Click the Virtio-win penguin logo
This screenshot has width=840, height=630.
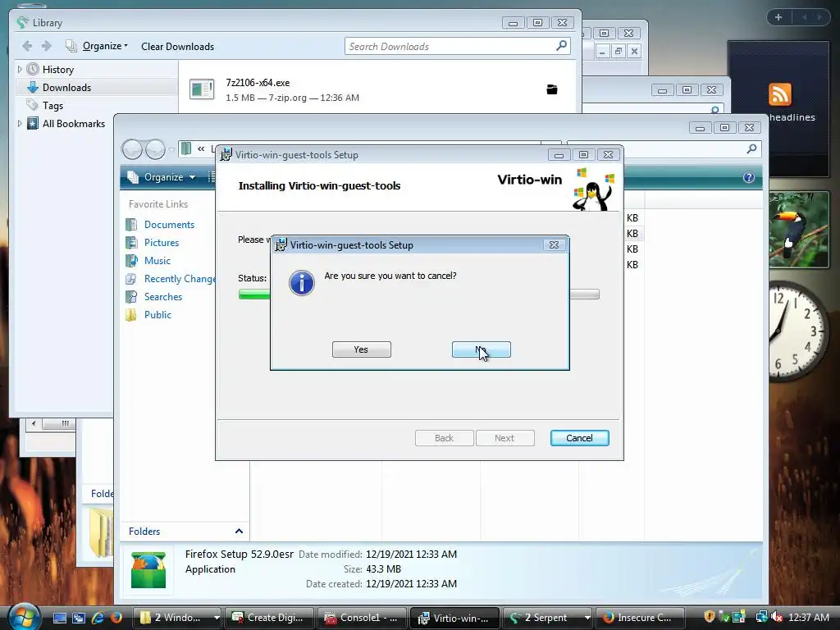point(593,189)
